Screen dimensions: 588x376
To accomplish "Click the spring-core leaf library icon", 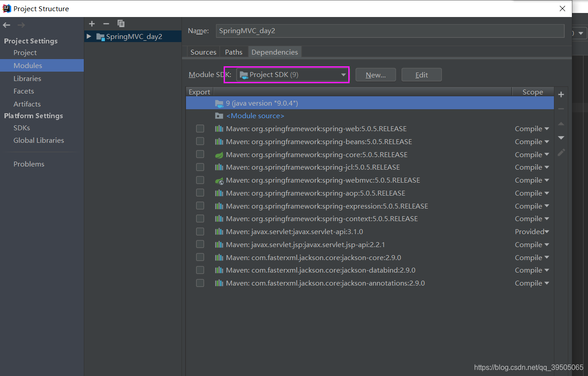I will (x=219, y=155).
